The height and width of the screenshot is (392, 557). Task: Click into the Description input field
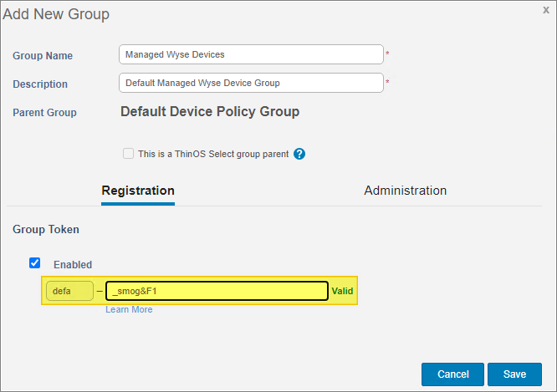pyautogui.click(x=251, y=84)
